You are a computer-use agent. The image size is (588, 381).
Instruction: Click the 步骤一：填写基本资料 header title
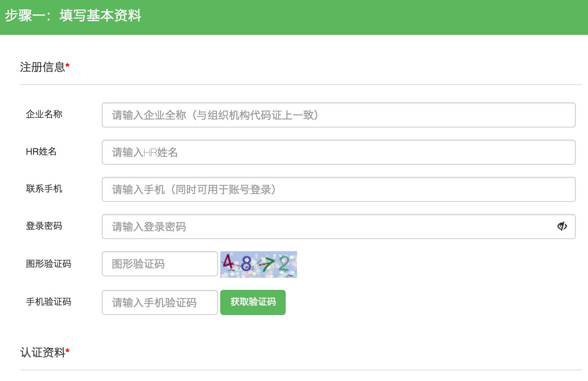tap(73, 16)
